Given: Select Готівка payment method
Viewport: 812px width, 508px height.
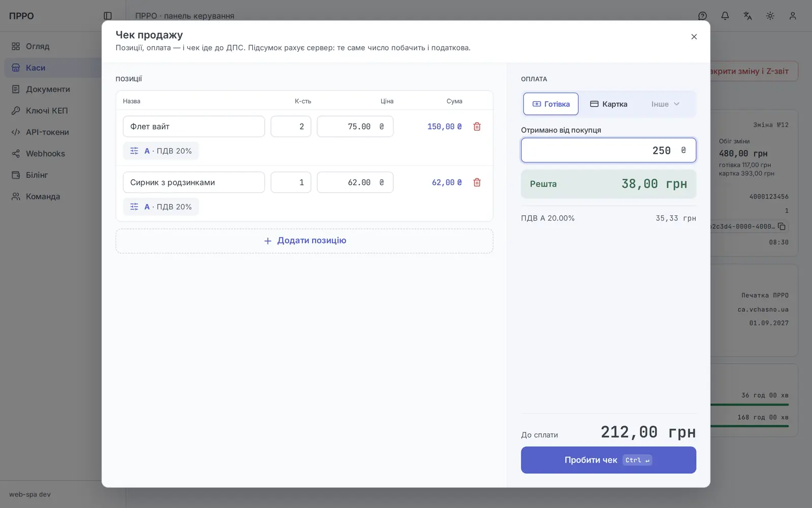Looking at the screenshot, I should (551, 104).
